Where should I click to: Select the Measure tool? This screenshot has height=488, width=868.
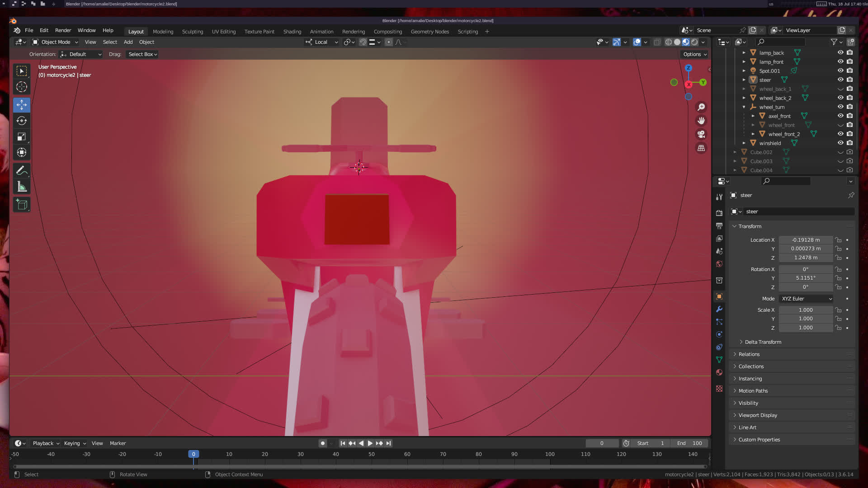(x=21, y=187)
